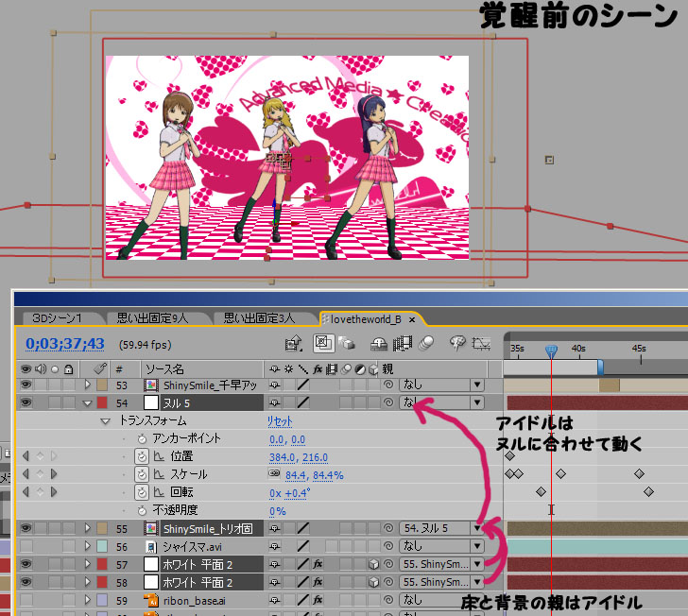This screenshot has width=688, height=616.
Task: Click label color swatch of layer 56
Action: tap(102, 546)
